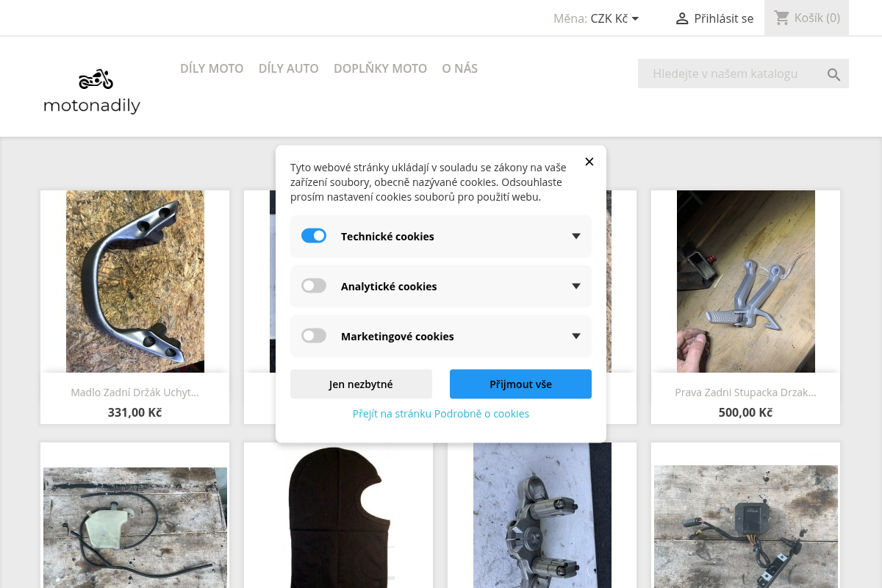Expand the Technické cookies details arrow
This screenshot has height=588, width=882.
[x=576, y=236]
